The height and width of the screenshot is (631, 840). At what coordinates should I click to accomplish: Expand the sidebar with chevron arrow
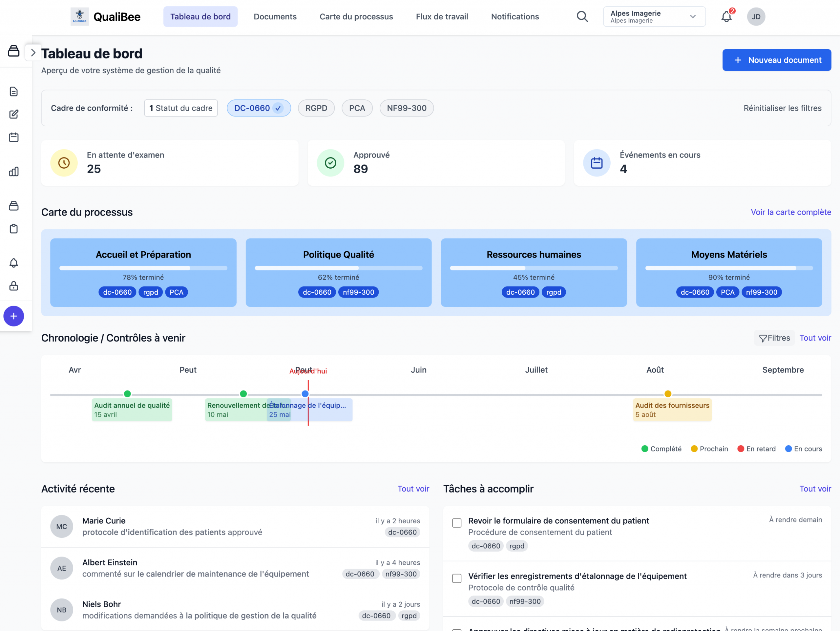(33, 53)
